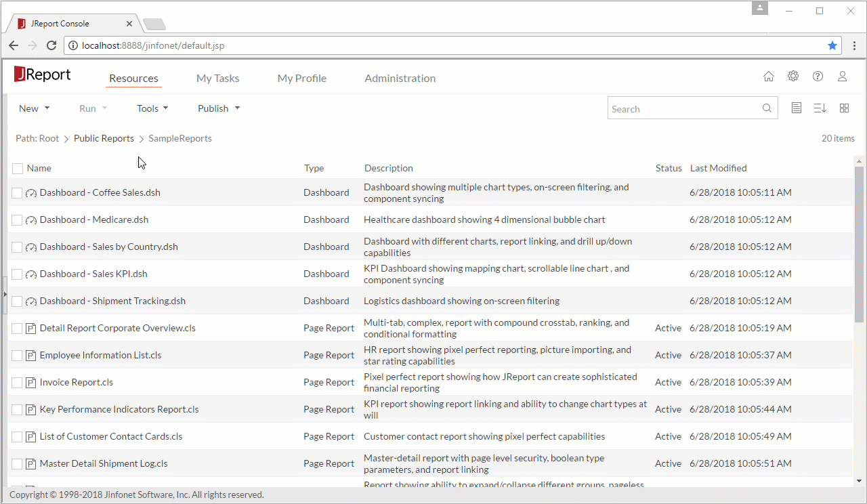Open Key Performance Indicators Report.cls
Viewport: 867px width, 504px height.
pos(119,409)
